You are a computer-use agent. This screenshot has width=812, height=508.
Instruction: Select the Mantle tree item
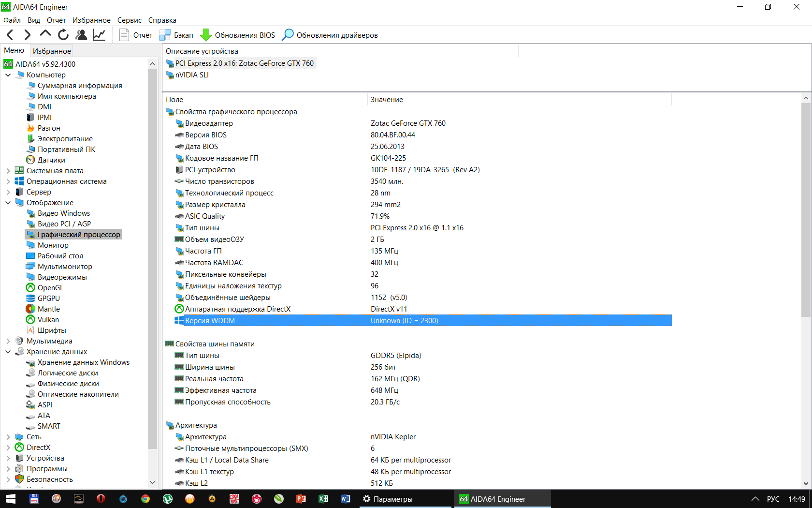(49, 309)
